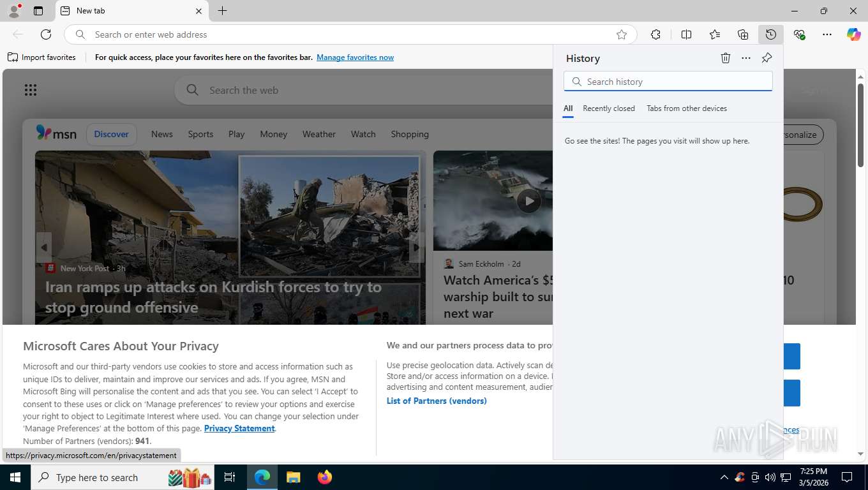Screen dimensions: 868x490
Task: Open Task View on taskbar
Action: (230, 477)
